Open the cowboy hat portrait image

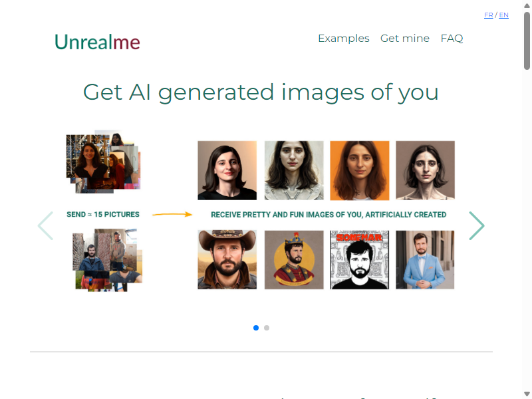(227, 259)
